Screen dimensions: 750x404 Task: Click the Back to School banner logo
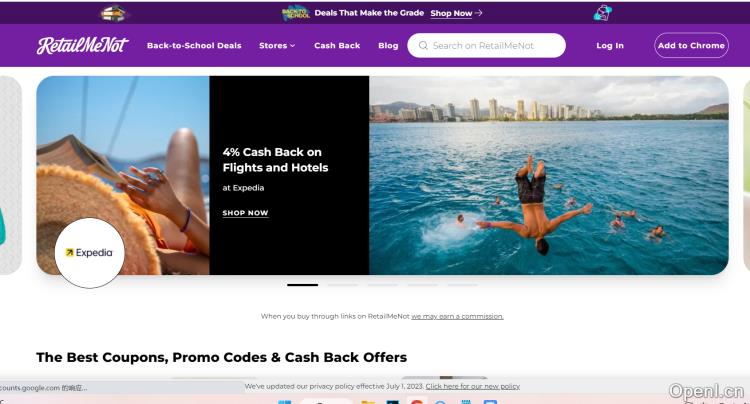pos(296,13)
